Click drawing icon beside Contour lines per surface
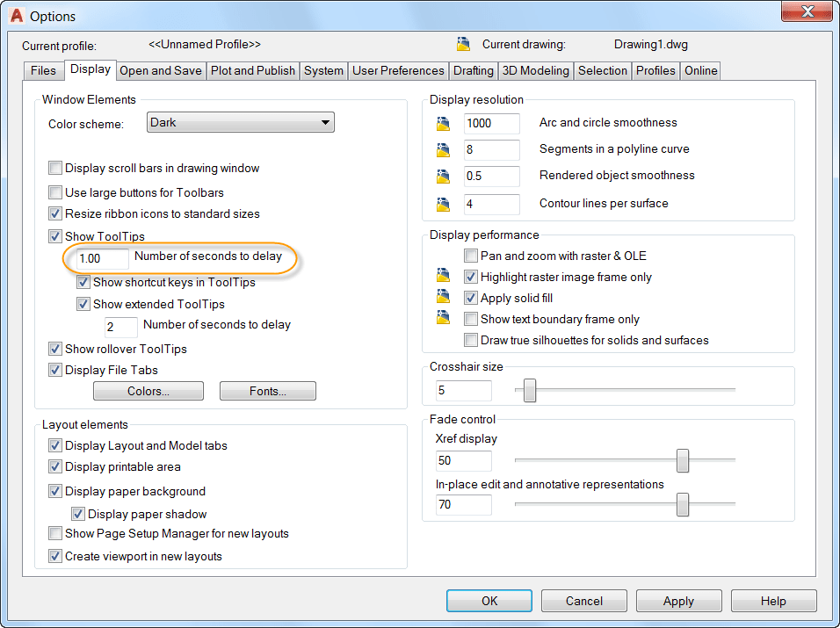The image size is (840, 628). 443,205
